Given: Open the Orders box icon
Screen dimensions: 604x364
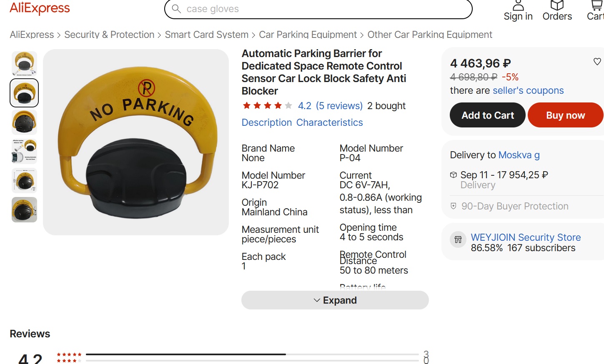Looking at the screenshot, I should [x=557, y=6].
